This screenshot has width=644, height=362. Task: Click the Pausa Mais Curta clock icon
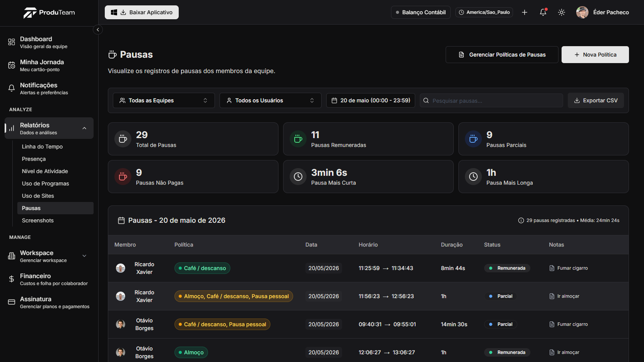[298, 177]
